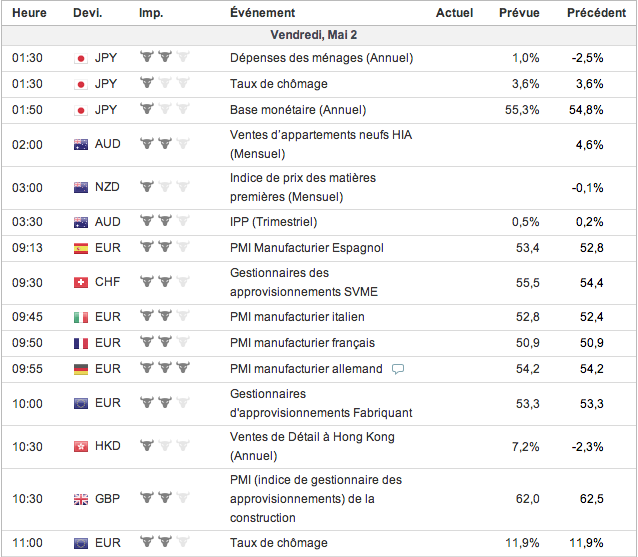Click the Hong Kong flag icon
Viewport: 638px width, 557px height.
pyautogui.click(x=81, y=446)
